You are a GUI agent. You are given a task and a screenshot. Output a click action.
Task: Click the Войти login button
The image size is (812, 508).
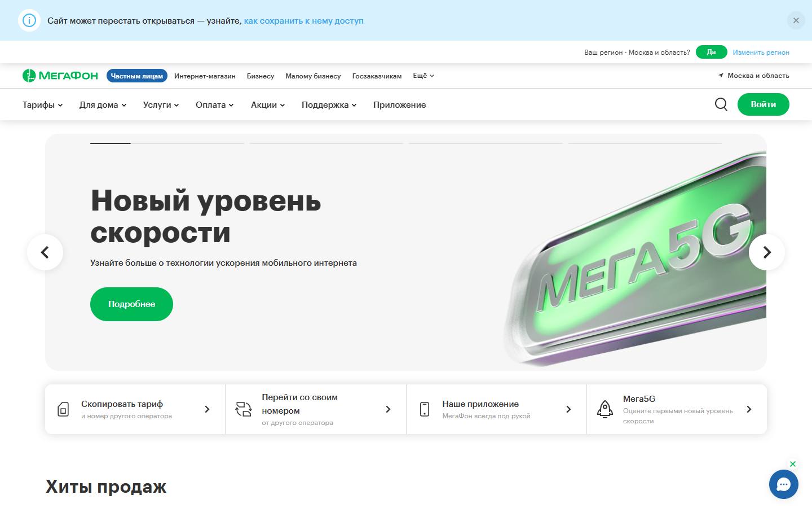tap(764, 104)
